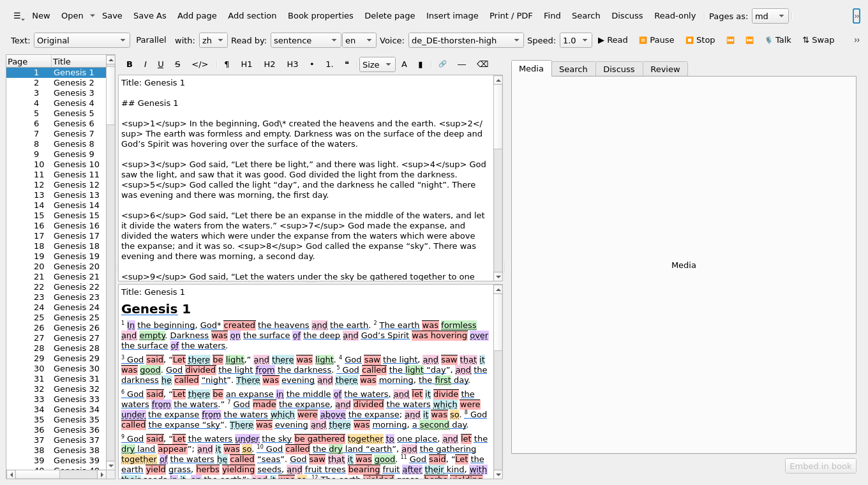Image resolution: width=868 pixels, height=485 pixels.
Task: Swap the text panes
Action: [818, 40]
